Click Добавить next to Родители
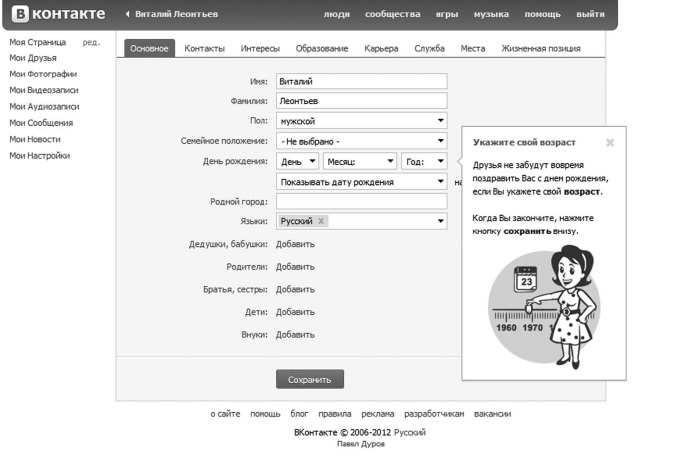Image resolution: width=700 pixels, height=462 pixels. [295, 267]
